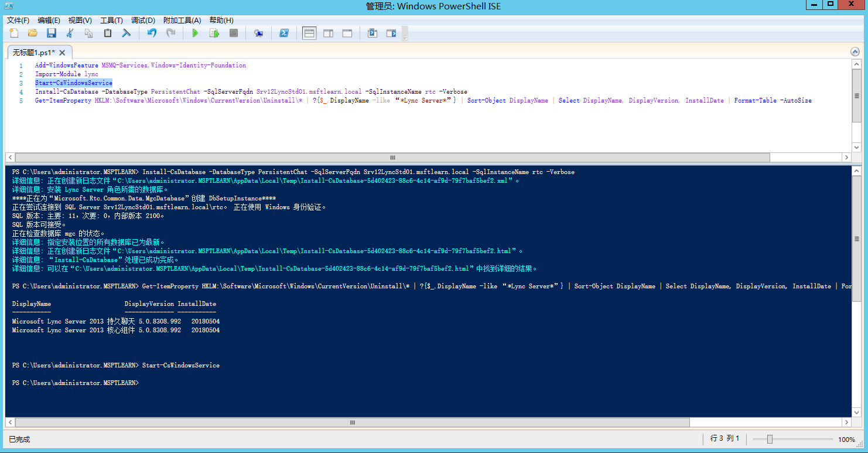Cut selection using the scissors icon
Viewport: 868px width, 453px height.
[70, 33]
